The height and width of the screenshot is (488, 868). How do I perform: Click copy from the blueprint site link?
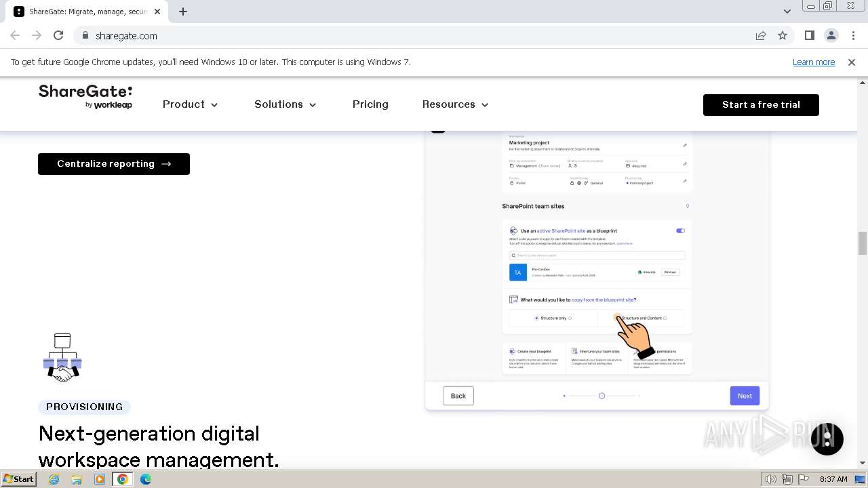pos(603,300)
